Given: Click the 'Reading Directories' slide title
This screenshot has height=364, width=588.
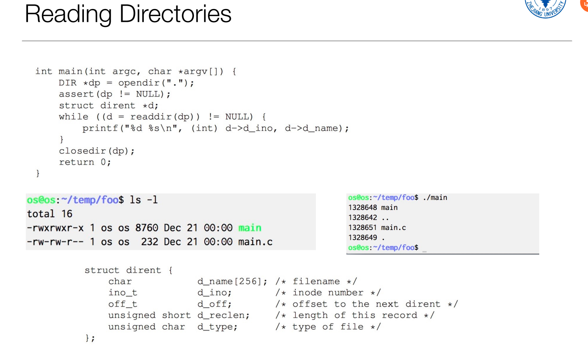Looking at the screenshot, I should pos(128,14).
